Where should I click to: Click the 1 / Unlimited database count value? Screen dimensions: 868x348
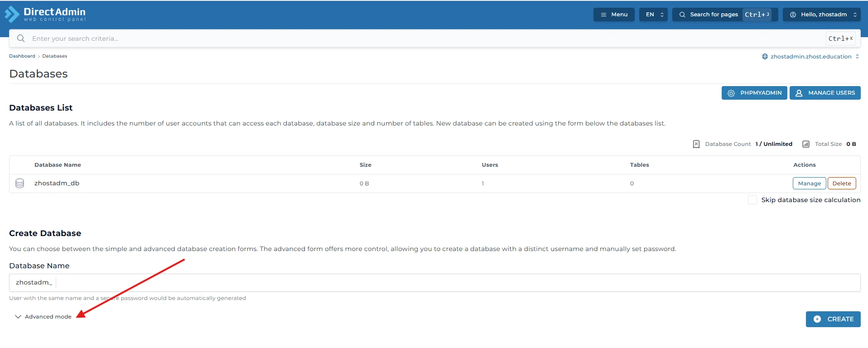(774, 144)
